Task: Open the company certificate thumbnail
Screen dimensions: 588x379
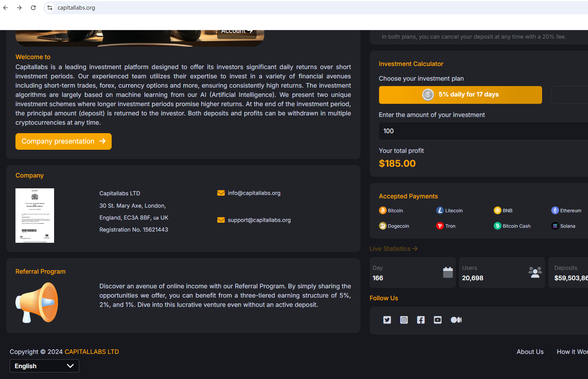Action: pos(35,215)
